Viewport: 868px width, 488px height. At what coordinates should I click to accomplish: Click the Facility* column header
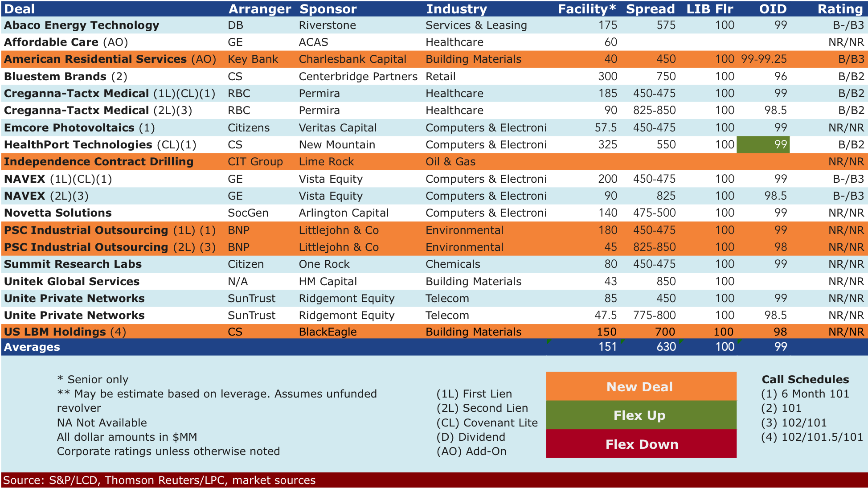pyautogui.click(x=587, y=9)
